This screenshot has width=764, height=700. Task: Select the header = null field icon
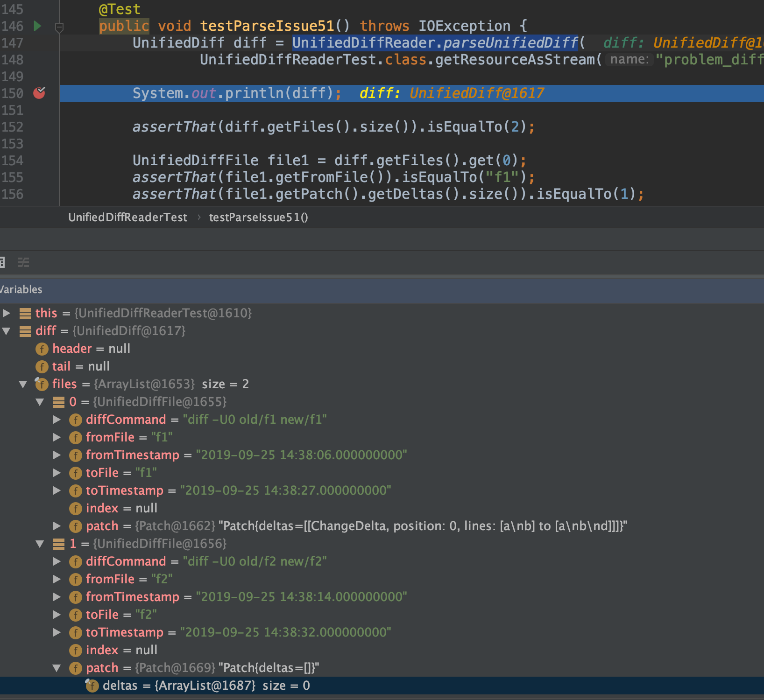click(x=42, y=349)
